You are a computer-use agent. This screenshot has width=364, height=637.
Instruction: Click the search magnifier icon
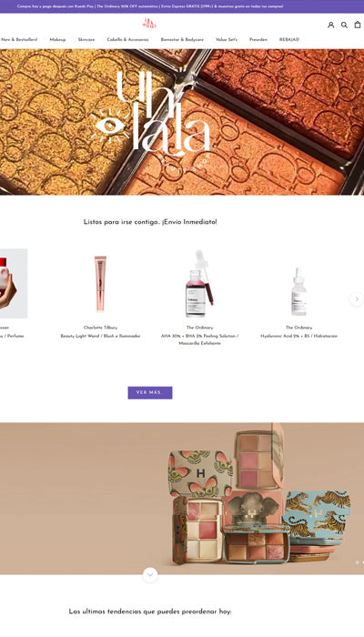coord(344,25)
